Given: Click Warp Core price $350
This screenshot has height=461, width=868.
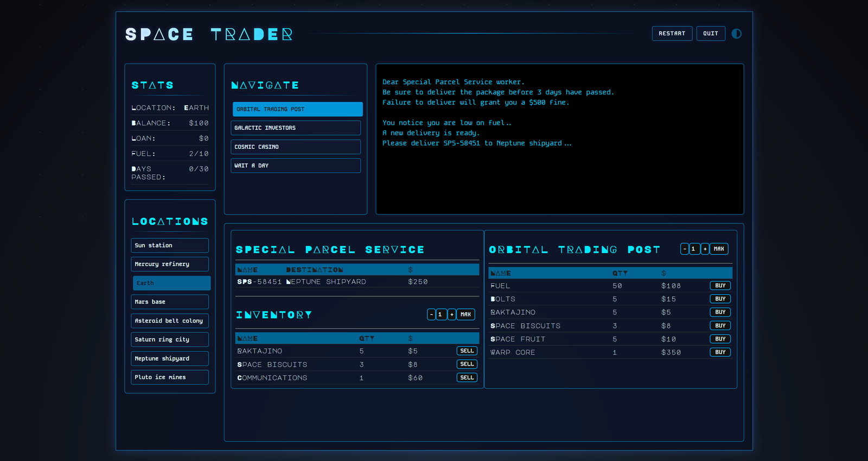Looking at the screenshot, I should 671,352.
